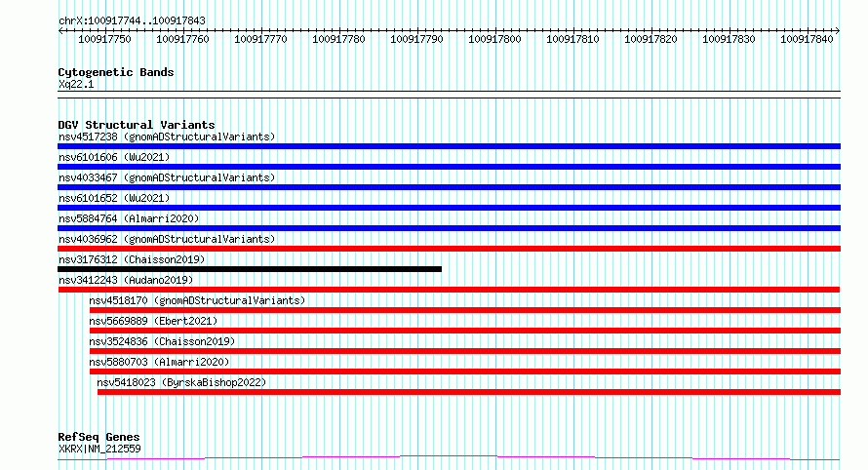Select the Xq22.1 band label
868x470 pixels.
[x=76, y=84]
